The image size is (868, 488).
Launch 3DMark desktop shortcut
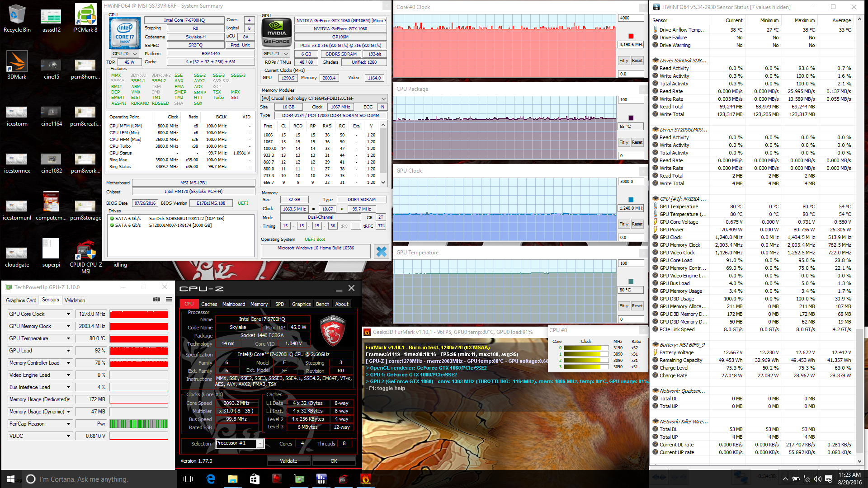click(17, 65)
